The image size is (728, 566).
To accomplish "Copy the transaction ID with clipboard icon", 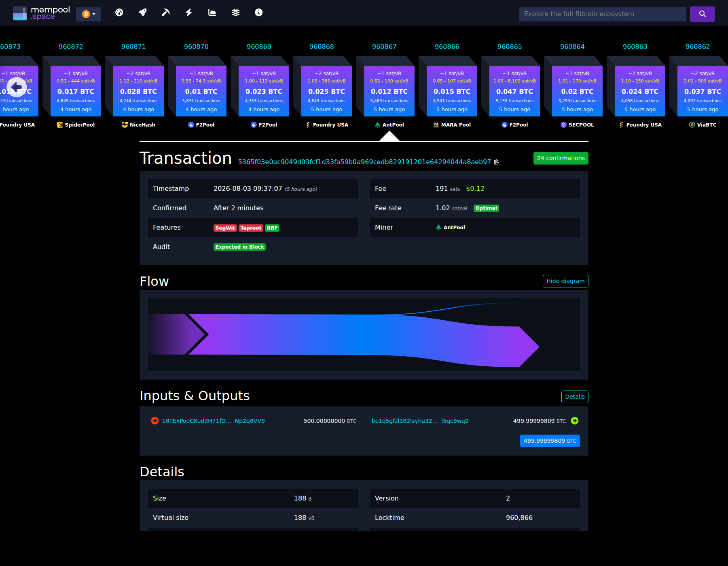I will (497, 162).
